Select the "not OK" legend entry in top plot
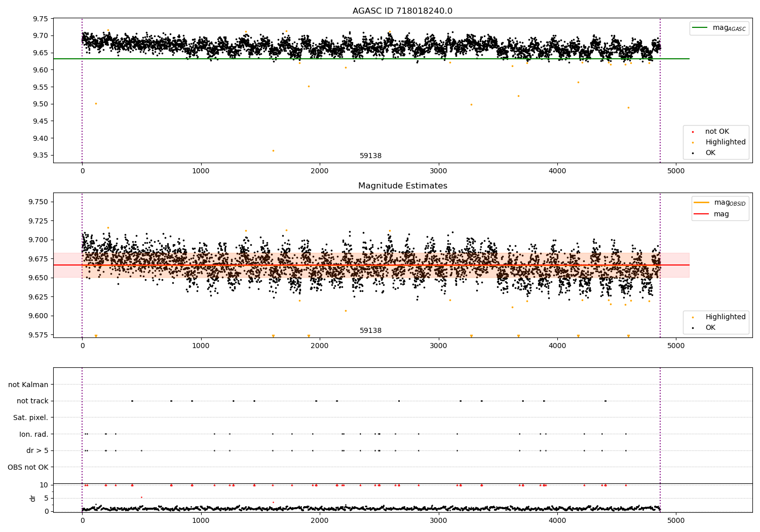The width and height of the screenshot is (760, 532). 717,132
